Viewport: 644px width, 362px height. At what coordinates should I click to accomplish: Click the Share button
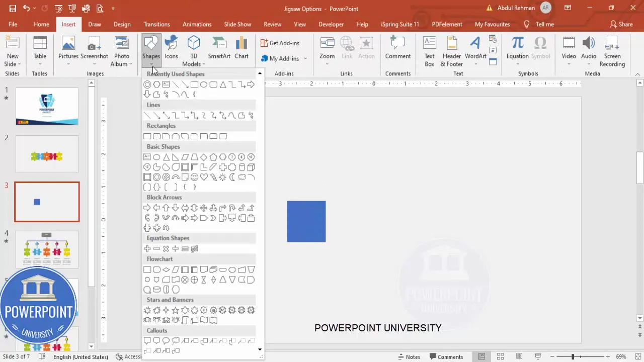[621, 24]
